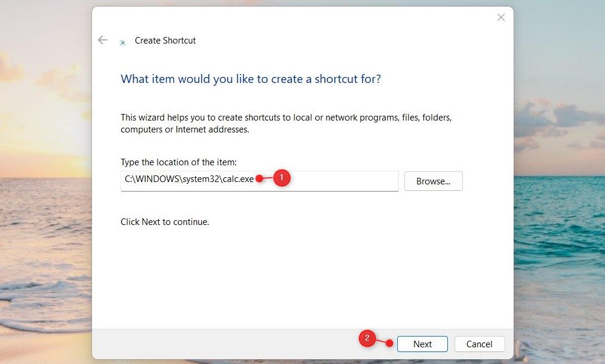Screen dimensions: 605x364
Task: Click the Create Shortcut title text
Action: 165,41
